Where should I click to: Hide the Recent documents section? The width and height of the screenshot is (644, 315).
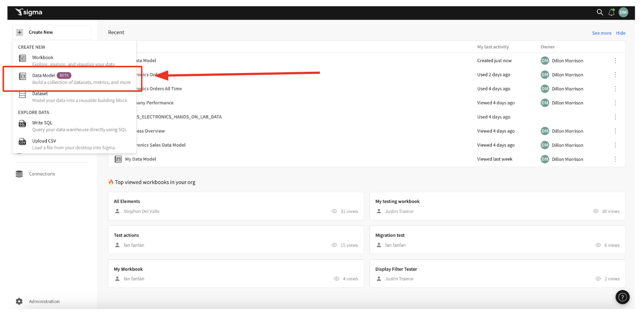click(x=620, y=33)
